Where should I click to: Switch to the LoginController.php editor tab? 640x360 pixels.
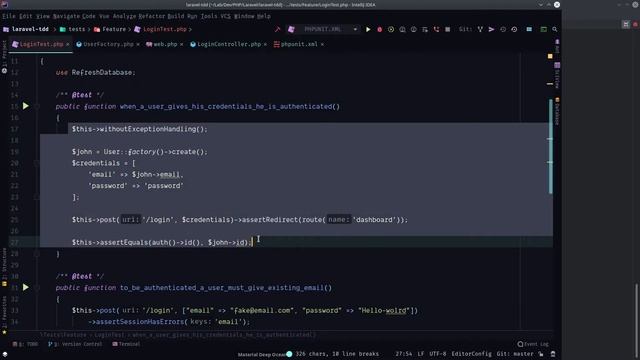point(229,44)
